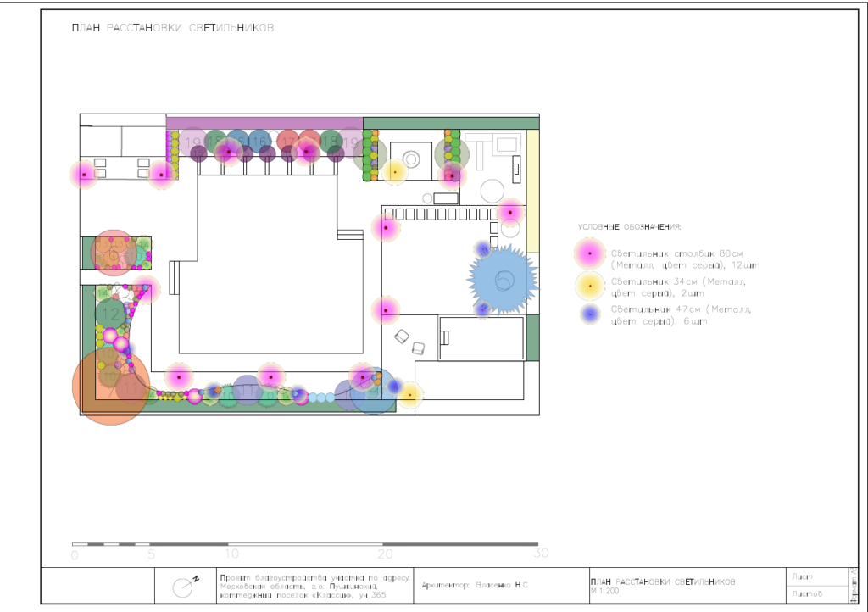This screenshot has width=868, height=612.
Task: Click the north arrow compass in title block
Action: (x=183, y=586)
